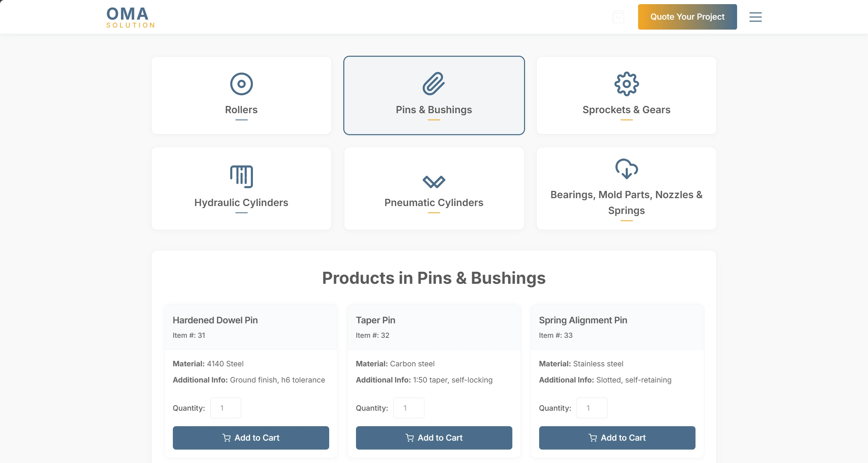868x463 pixels.
Task: Add Taper Pin to cart
Action: pyautogui.click(x=434, y=438)
